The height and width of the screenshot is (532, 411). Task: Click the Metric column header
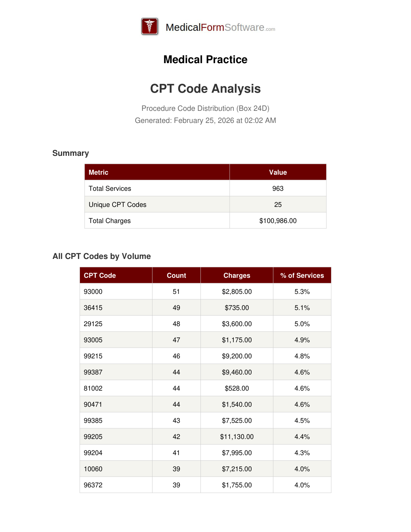pos(98,172)
